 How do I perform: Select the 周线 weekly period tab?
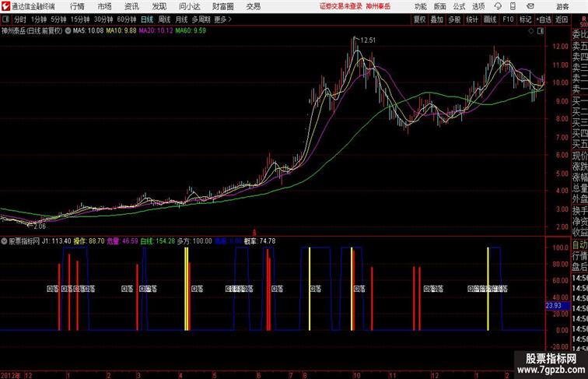click(164, 19)
